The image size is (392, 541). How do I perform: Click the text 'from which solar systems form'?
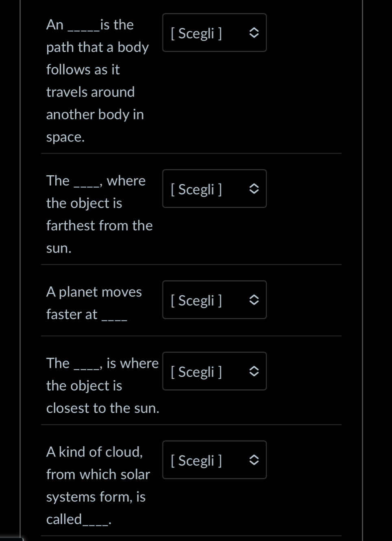coord(98,485)
